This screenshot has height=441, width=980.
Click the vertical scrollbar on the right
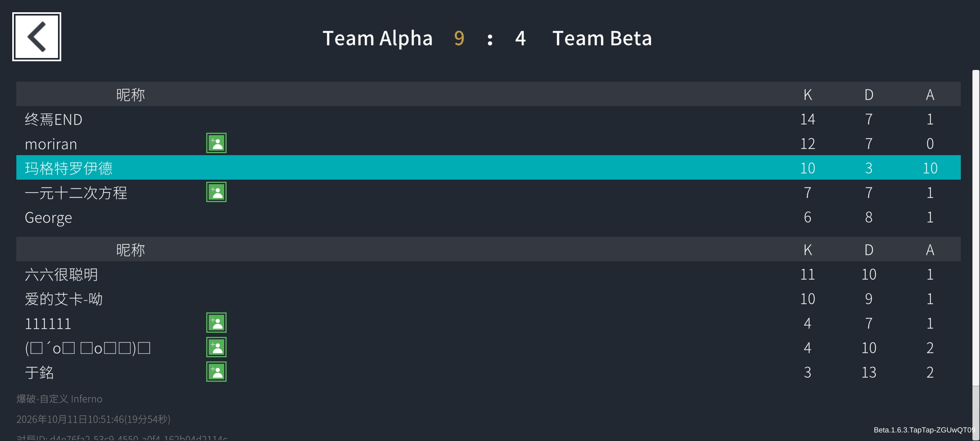976,228
